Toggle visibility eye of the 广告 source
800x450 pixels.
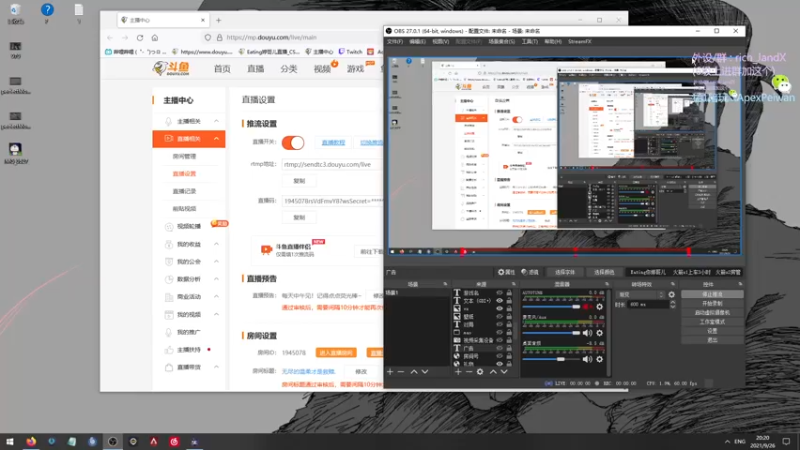tap(499, 348)
